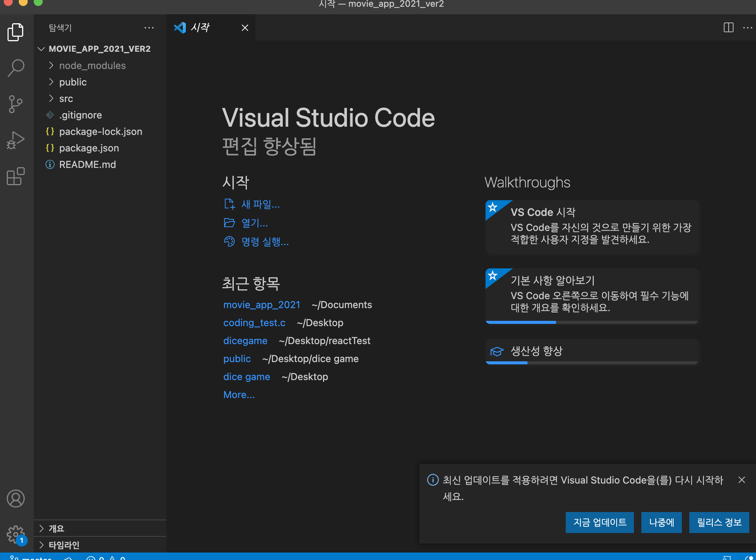Screen dimensions: 756x560
Task: Click progress bar under 기본 사항 알아보기
Action: click(592, 322)
